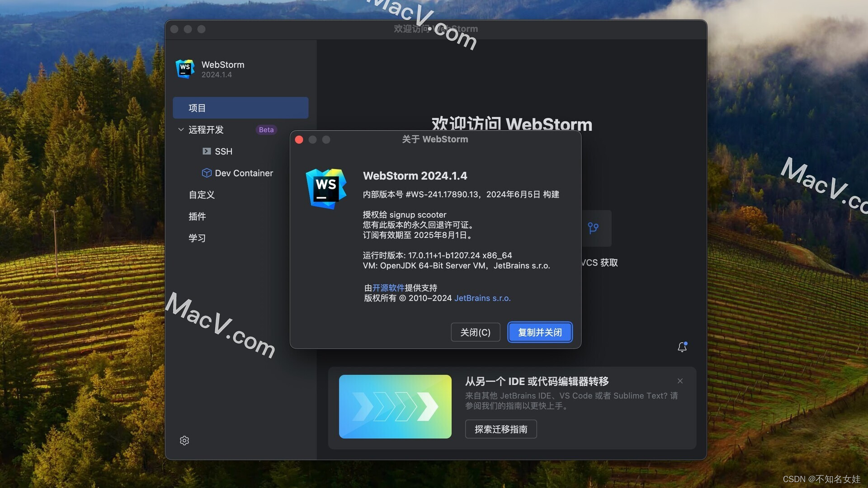
Task: Click the Beta badge next to 远程开发
Action: click(x=266, y=130)
